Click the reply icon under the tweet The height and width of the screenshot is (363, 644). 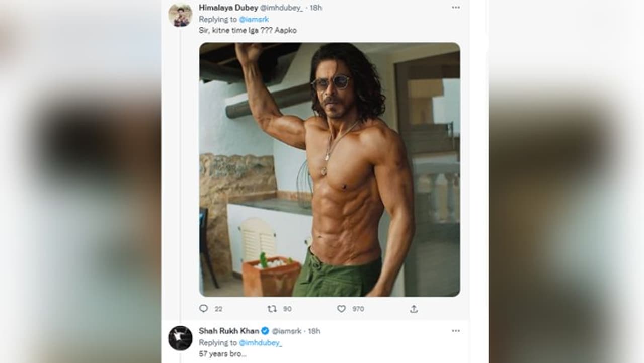203,309
